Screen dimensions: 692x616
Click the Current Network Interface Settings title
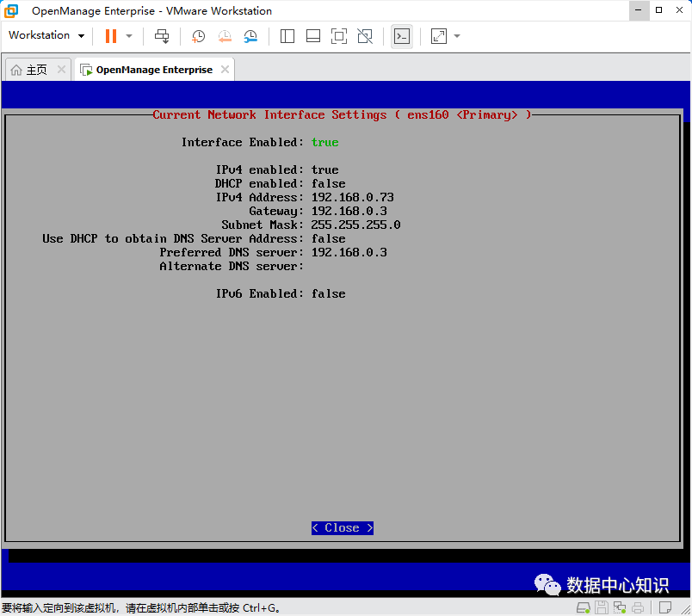tap(342, 114)
